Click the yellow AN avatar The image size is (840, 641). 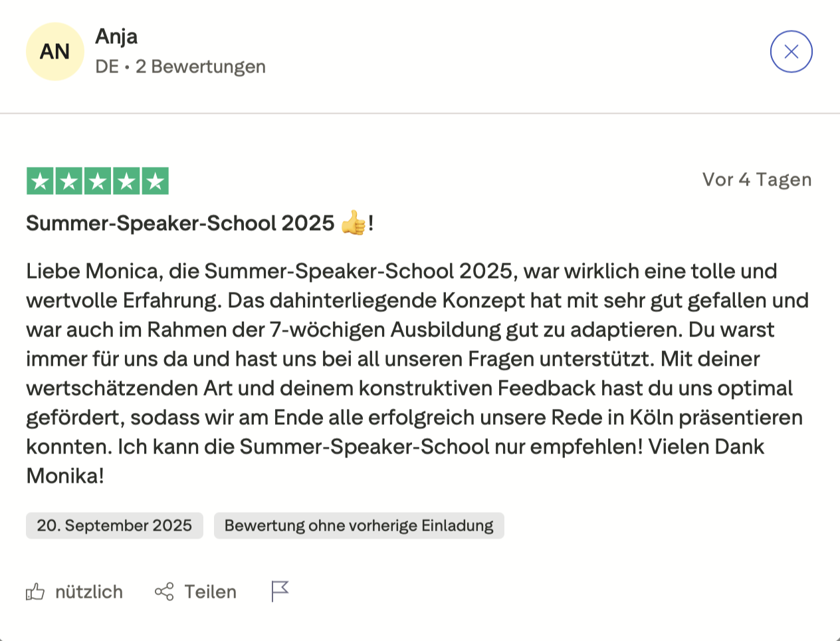tap(54, 52)
